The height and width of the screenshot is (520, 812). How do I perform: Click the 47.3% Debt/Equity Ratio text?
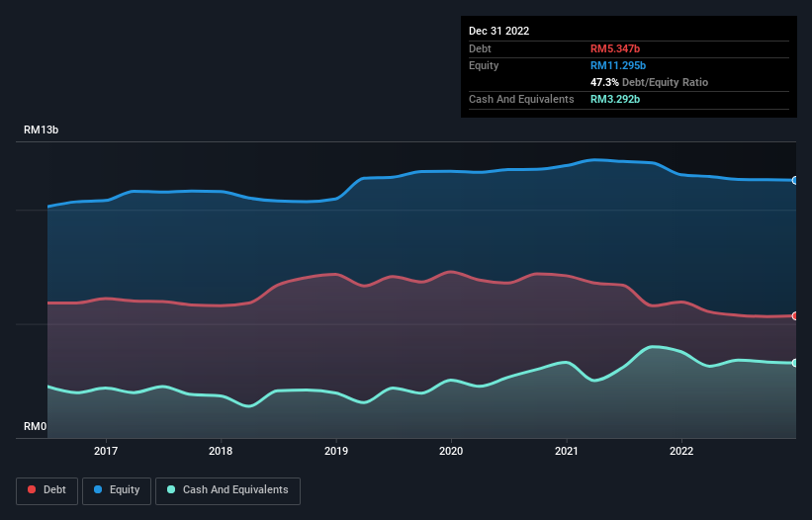pyautogui.click(x=650, y=82)
